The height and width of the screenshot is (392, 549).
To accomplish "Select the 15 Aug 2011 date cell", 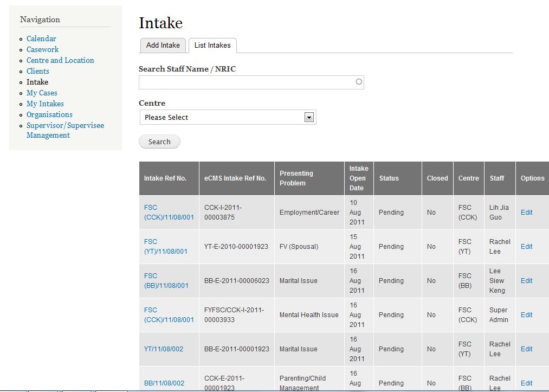I will (359, 247).
